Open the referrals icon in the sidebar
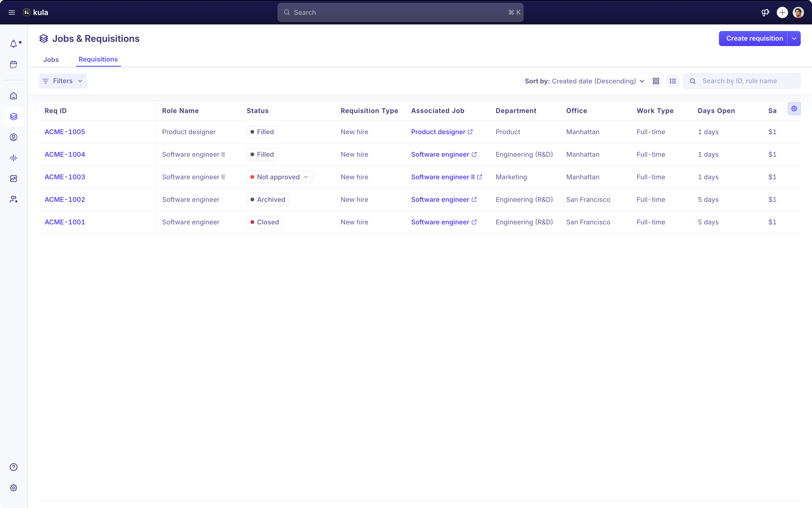Image resolution: width=812 pixels, height=508 pixels. [x=14, y=199]
